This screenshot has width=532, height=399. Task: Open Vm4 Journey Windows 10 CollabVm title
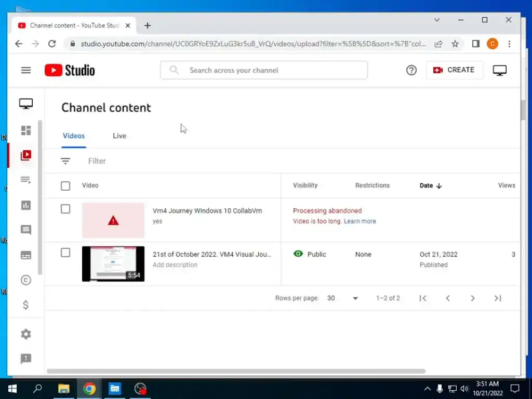coord(207,211)
